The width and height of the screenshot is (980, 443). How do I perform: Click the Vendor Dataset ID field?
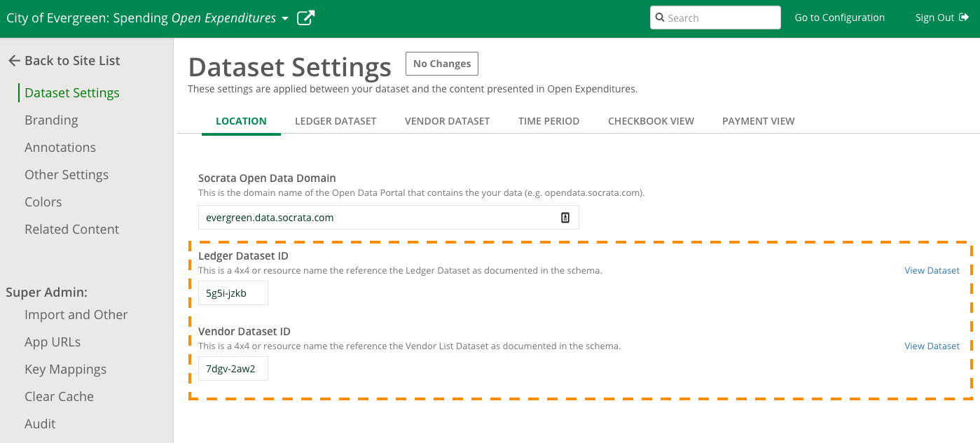click(x=233, y=369)
